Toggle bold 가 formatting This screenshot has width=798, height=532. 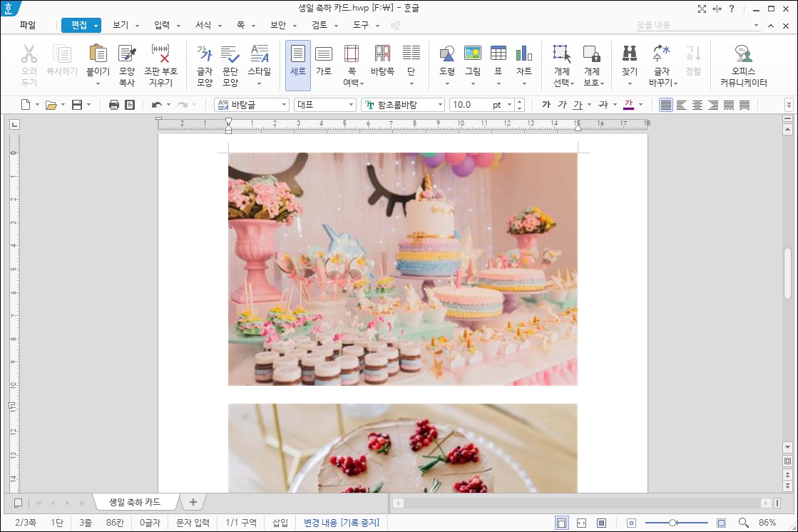[x=546, y=105]
